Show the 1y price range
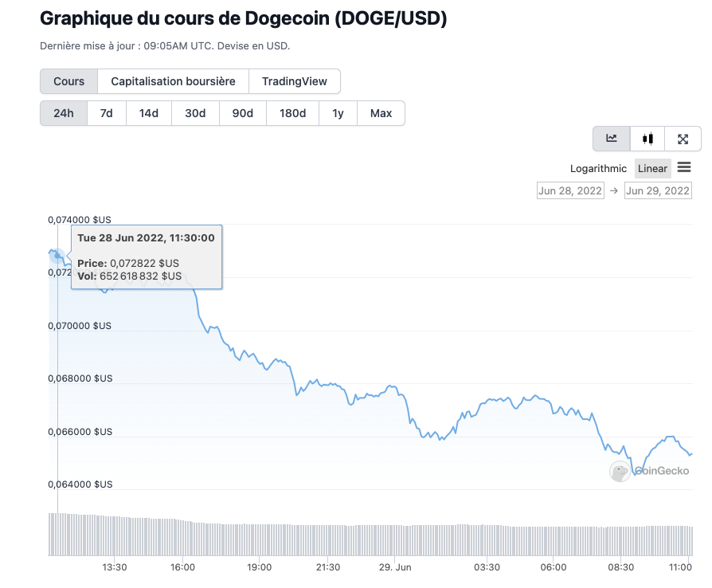 [338, 113]
